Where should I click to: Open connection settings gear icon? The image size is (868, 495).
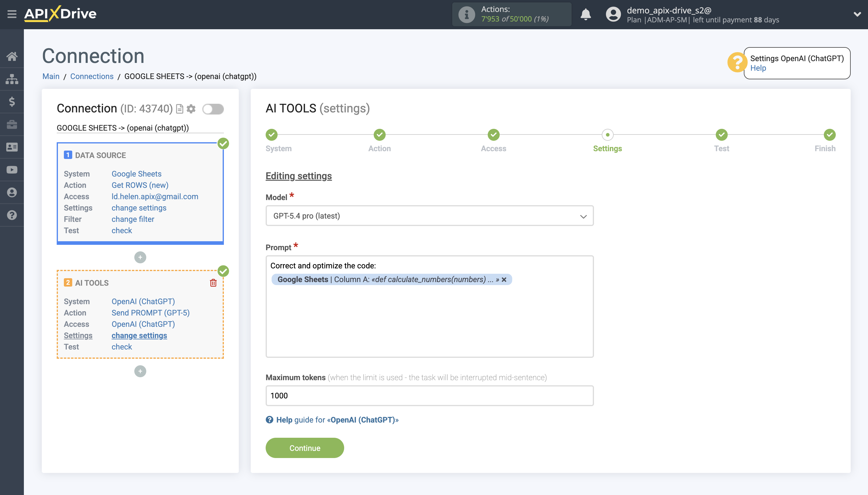191,109
